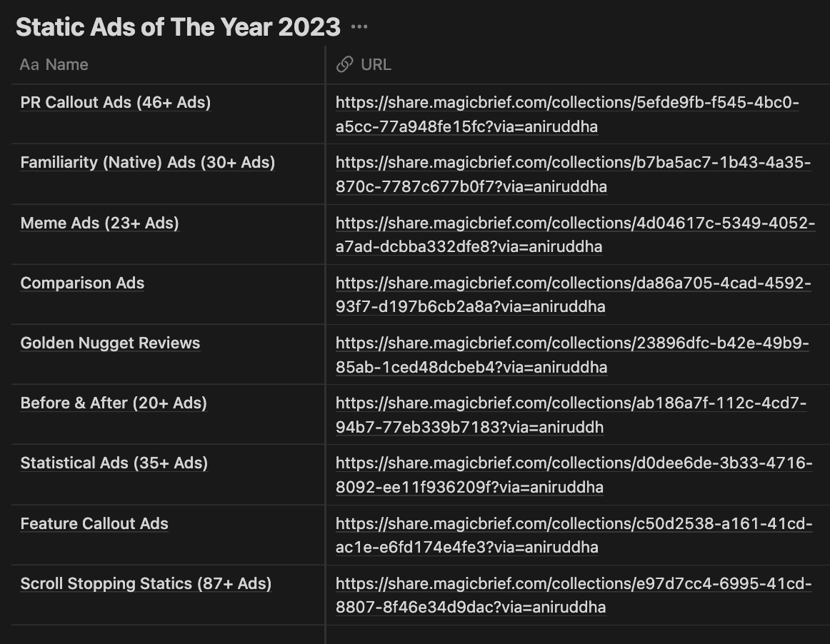Follow the magicbrief URL for Statistical Ads
830x644 pixels.
coord(574,475)
